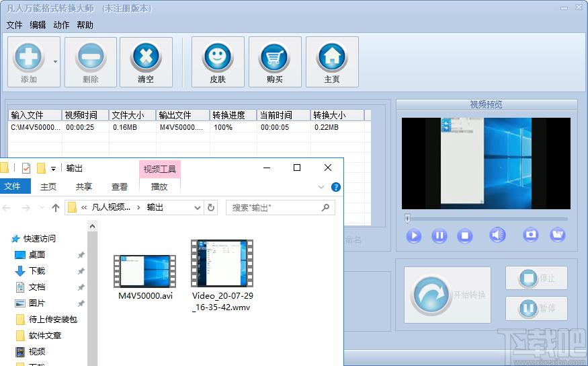Open the dropdown arrow beside 添加
Viewport: 588px width, 366px height.
55,62
